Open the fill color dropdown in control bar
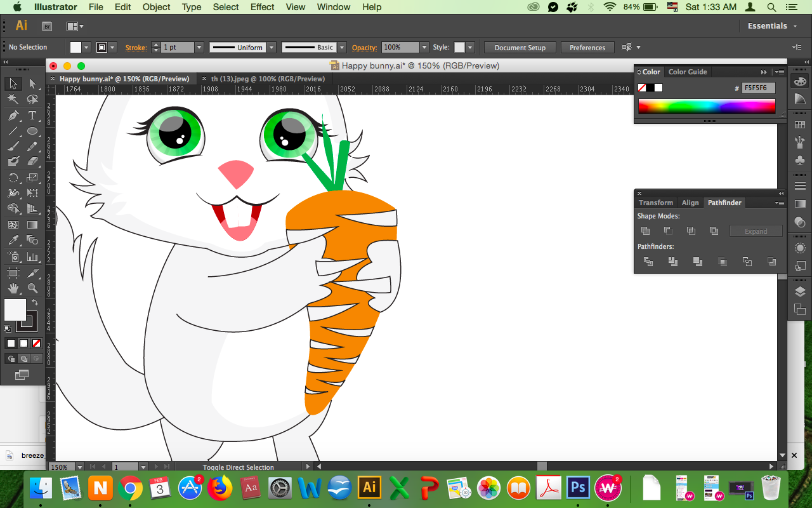The width and height of the screenshot is (812, 508). click(x=87, y=48)
